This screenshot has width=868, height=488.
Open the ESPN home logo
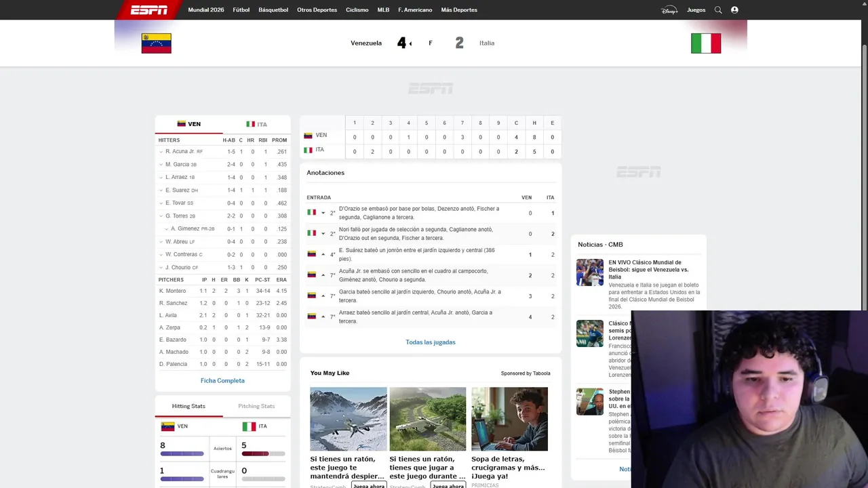[149, 9]
